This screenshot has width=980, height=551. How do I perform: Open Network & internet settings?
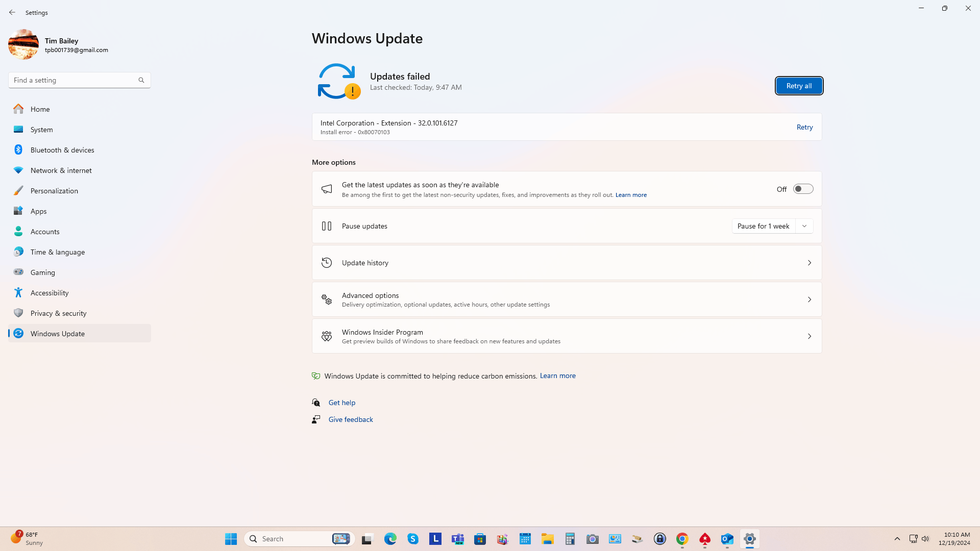(80, 170)
